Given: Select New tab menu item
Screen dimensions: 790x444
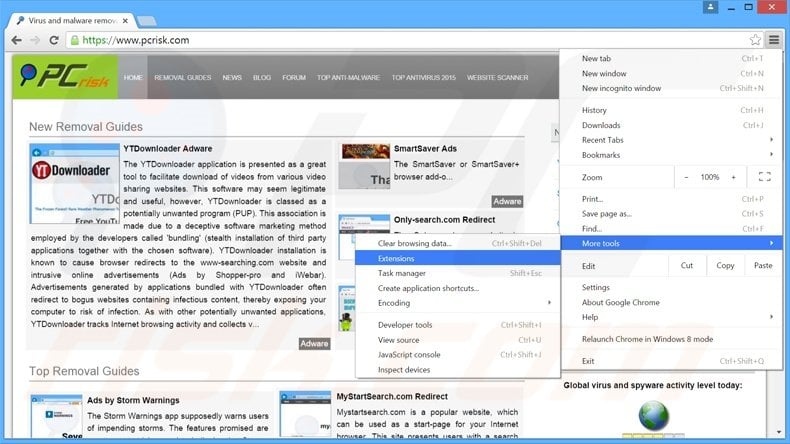Looking at the screenshot, I should 672,58.
